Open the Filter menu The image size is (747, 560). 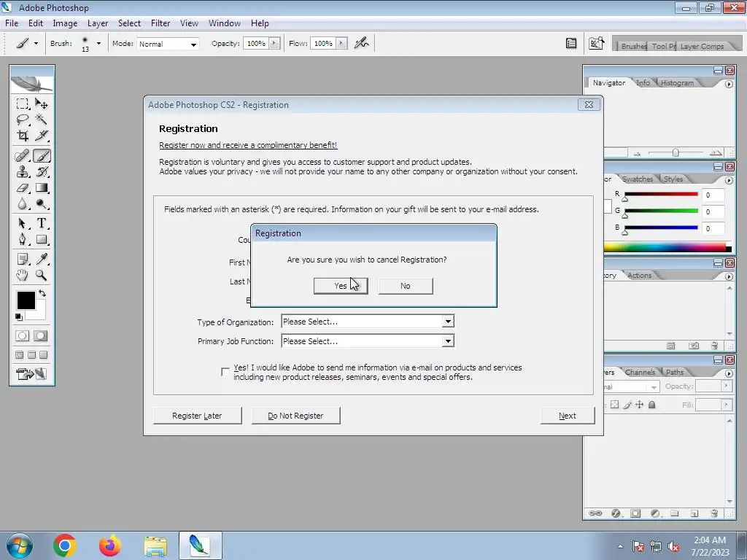[160, 23]
